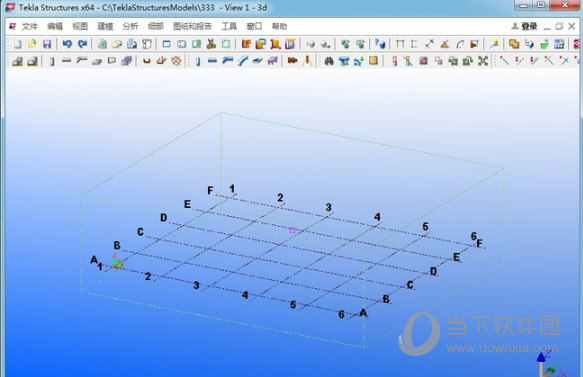Open the 文件 menu
The image size is (583, 377).
pyautogui.click(x=29, y=26)
